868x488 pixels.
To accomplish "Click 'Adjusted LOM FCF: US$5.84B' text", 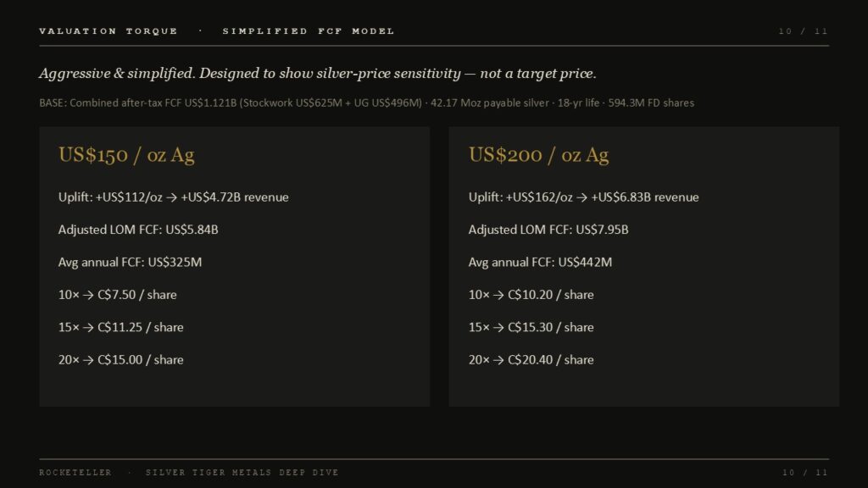I will tap(138, 230).
